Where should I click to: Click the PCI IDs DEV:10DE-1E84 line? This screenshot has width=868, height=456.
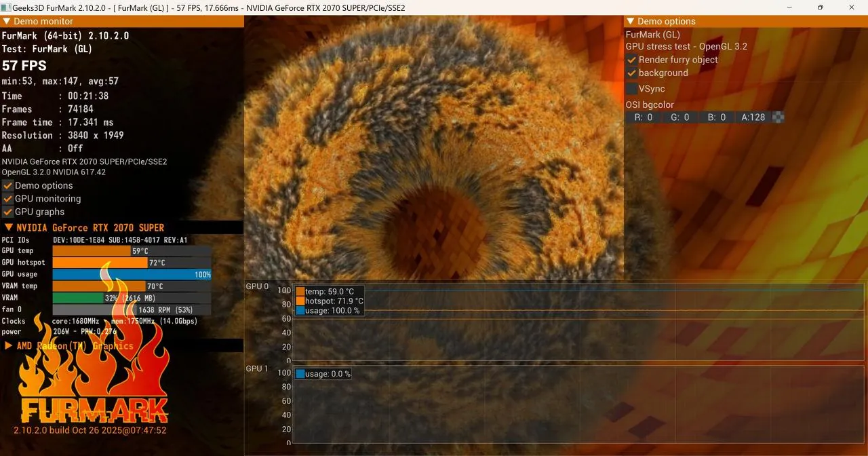(x=95, y=240)
